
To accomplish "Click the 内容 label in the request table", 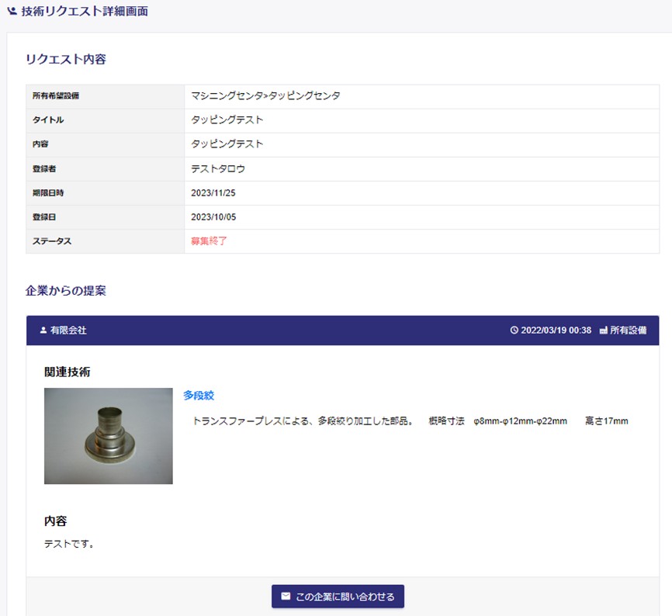I will 40,144.
